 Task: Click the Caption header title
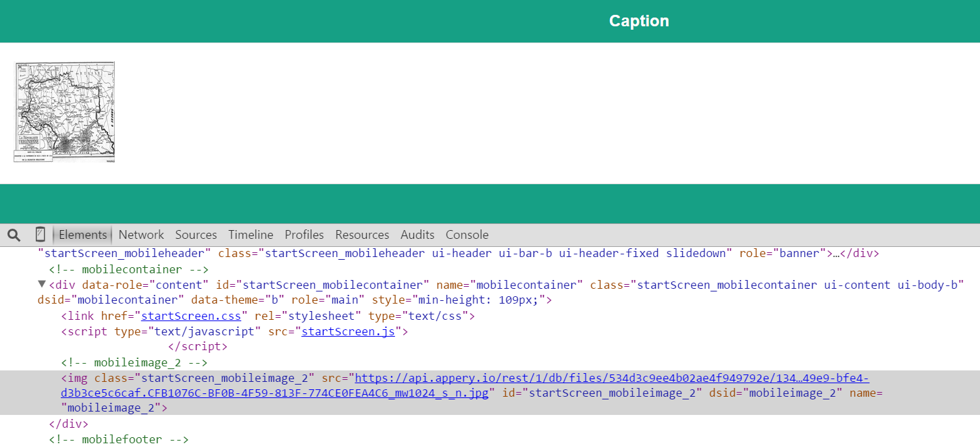pos(639,21)
